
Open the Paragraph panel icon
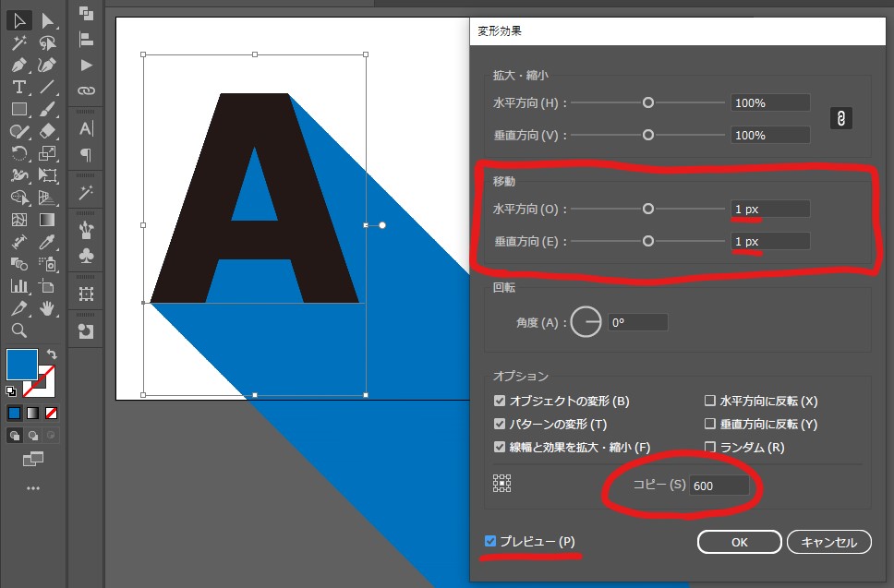(86, 154)
